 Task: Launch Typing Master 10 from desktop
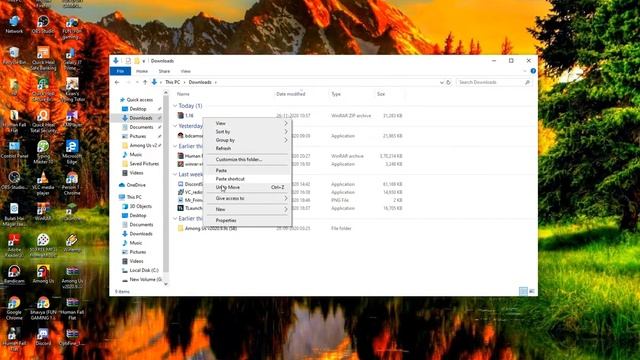point(43,152)
